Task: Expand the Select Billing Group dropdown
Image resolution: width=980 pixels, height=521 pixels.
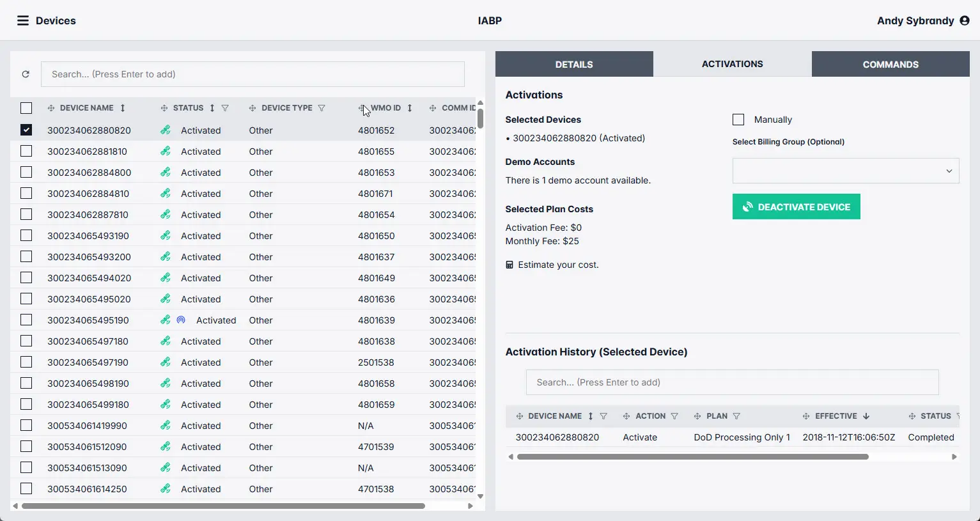Action: point(845,171)
